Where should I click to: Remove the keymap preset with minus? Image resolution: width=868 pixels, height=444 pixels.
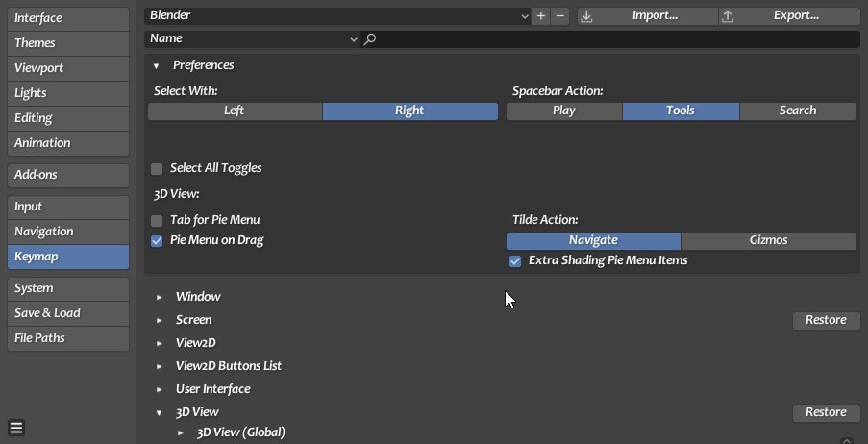559,16
